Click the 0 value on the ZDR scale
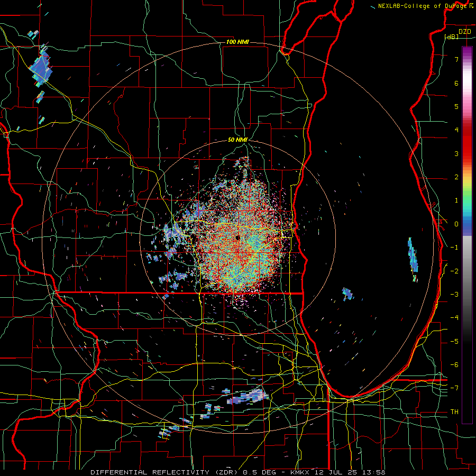The width and height of the screenshot is (476, 476). click(456, 224)
